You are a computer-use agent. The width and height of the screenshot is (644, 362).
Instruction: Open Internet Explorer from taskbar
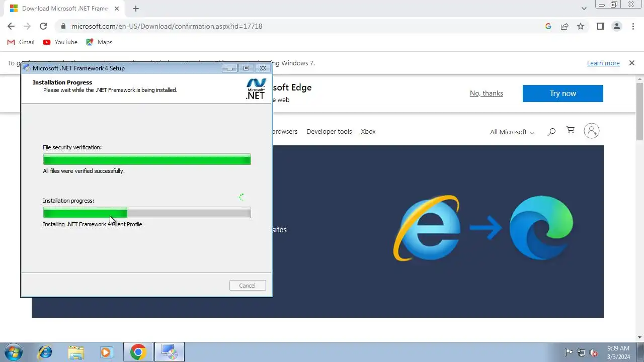pyautogui.click(x=45, y=352)
